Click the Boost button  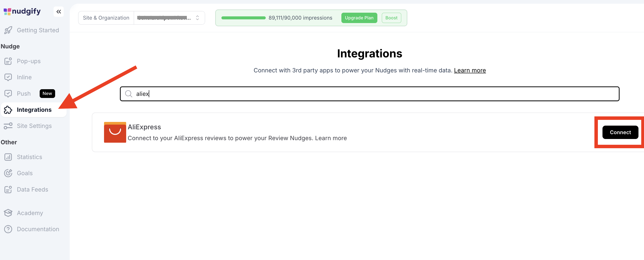coord(391,18)
